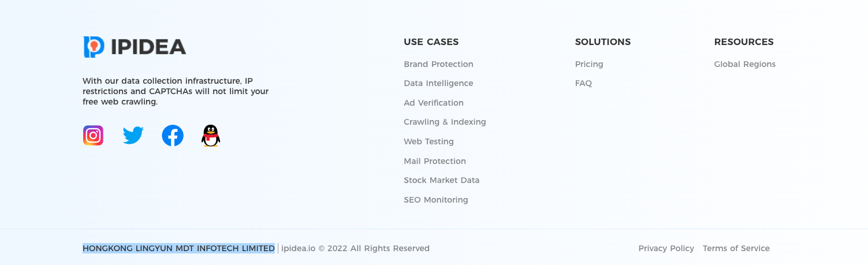Read the Privacy Policy

pyautogui.click(x=666, y=248)
